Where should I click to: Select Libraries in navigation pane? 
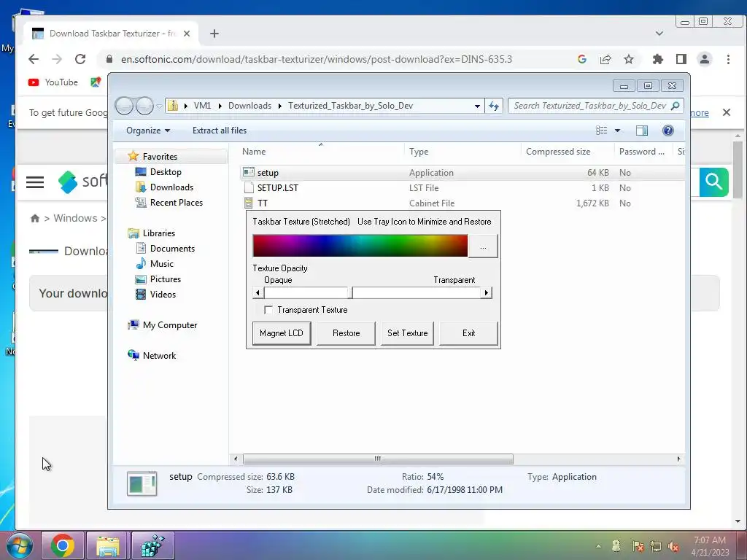tap(158, 233)
